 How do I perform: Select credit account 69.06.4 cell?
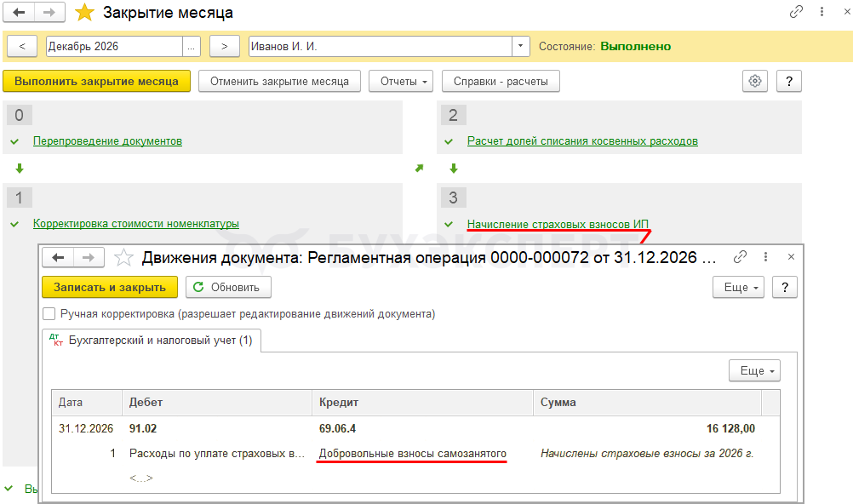337,429
